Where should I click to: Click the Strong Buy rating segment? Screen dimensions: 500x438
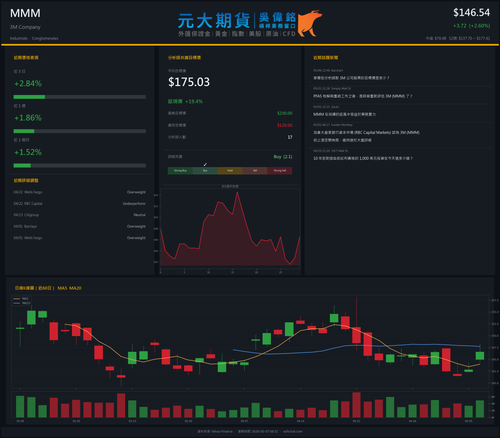[x=180, y=171]
